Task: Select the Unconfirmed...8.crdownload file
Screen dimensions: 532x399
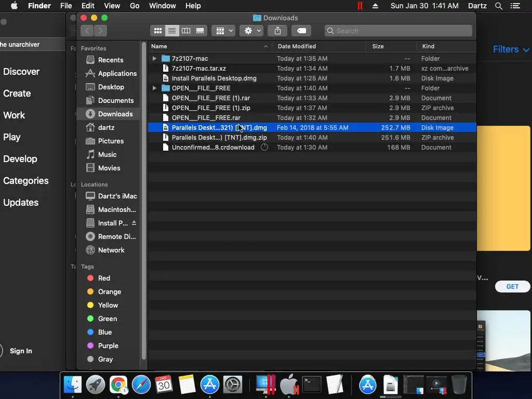Action: [x=312, y=147]
